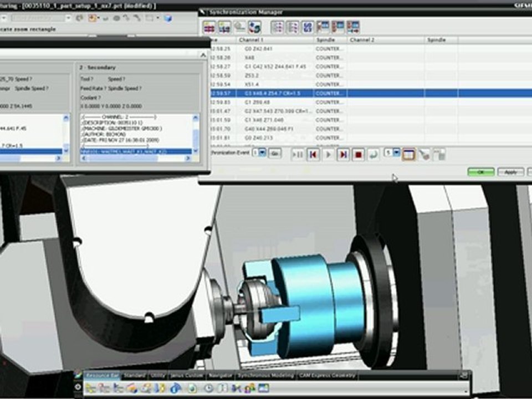Play the machine simulation

coord(328,155)
